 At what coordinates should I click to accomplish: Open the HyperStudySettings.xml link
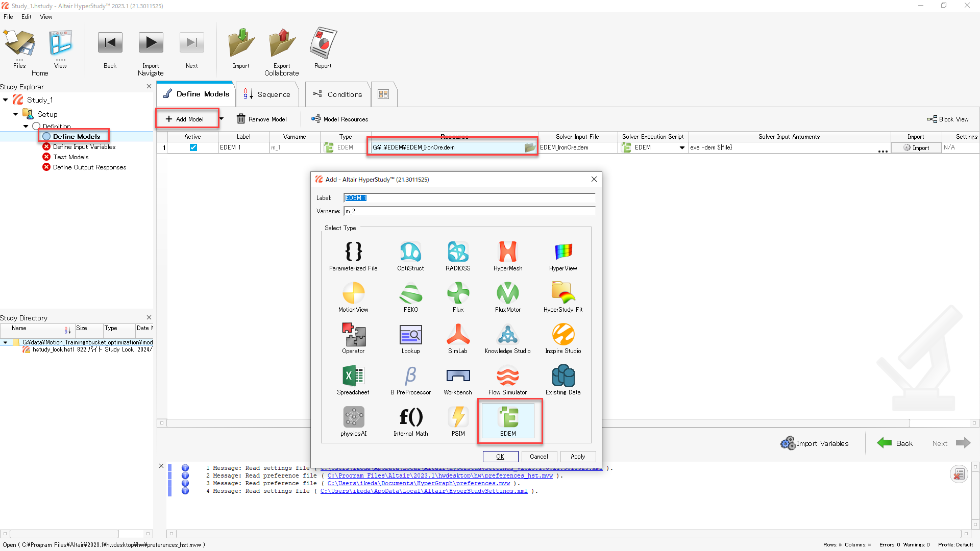pyautogui.click(x=424, y=491)
